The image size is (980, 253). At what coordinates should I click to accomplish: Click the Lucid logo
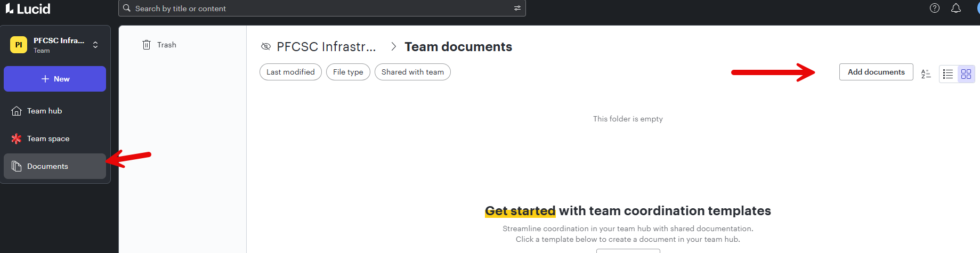coord(28,9)
